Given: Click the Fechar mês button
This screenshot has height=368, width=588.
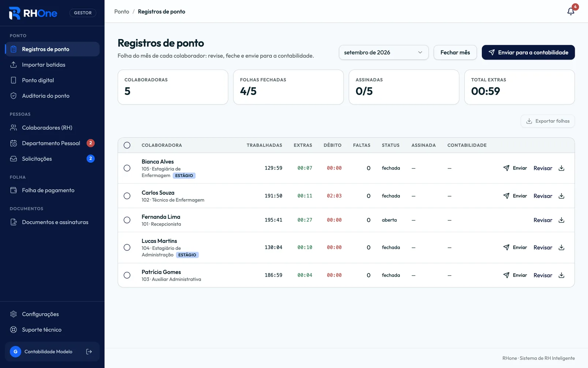Looking at the screenshot, I should 455,52.
